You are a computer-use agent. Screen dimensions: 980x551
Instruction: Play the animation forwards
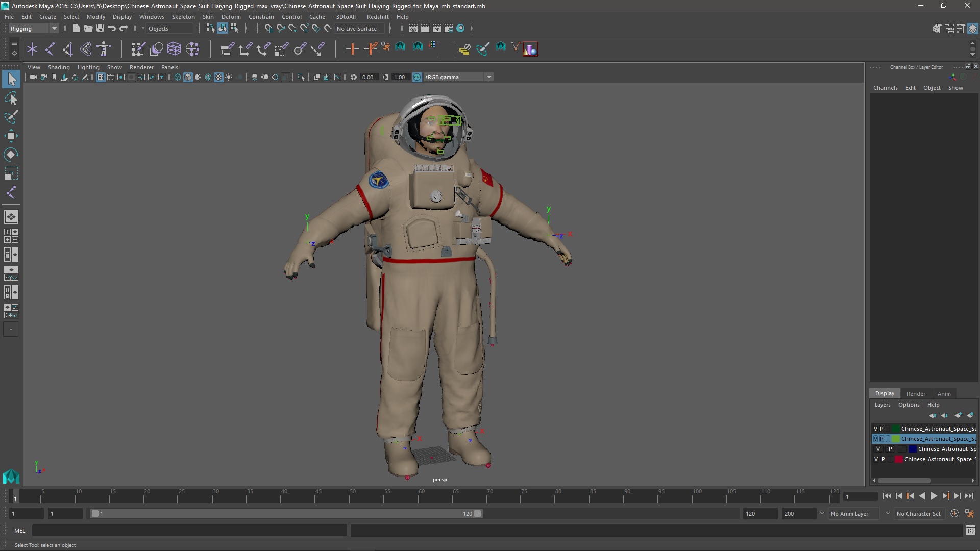coord(934,496)
